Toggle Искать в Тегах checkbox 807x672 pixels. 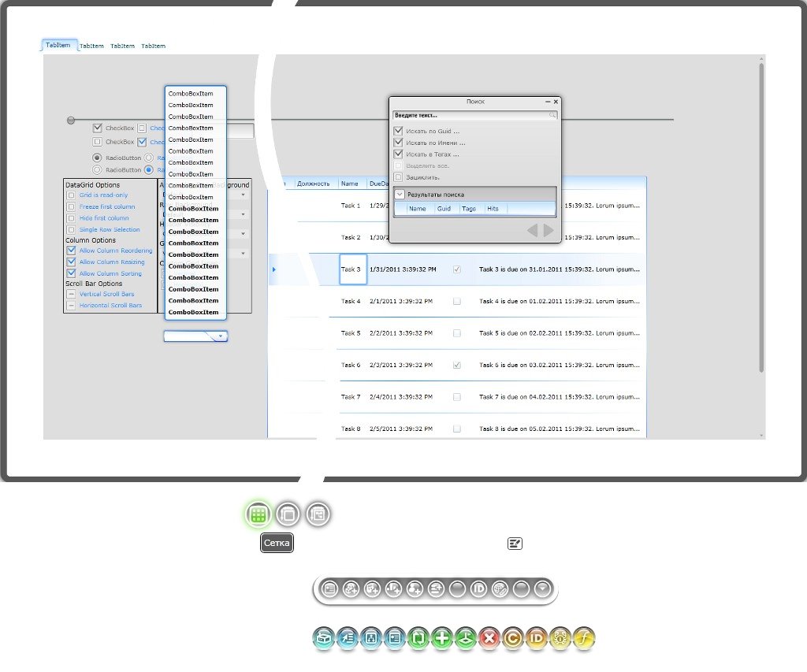pos(398,154)
